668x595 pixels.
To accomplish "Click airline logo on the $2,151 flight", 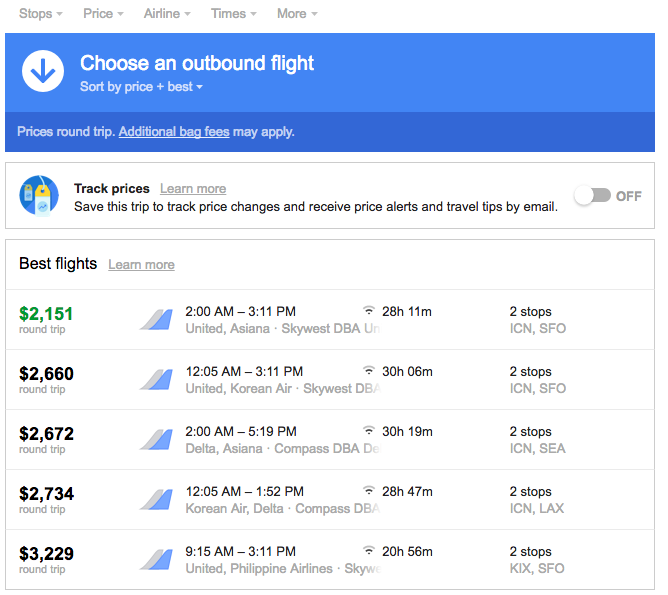I will click(156, 320).
